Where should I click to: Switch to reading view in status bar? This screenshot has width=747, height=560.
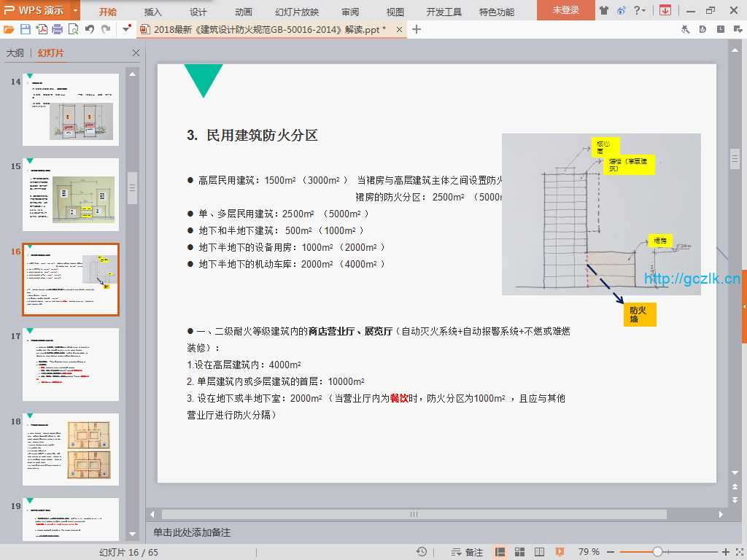coord(540,552)
